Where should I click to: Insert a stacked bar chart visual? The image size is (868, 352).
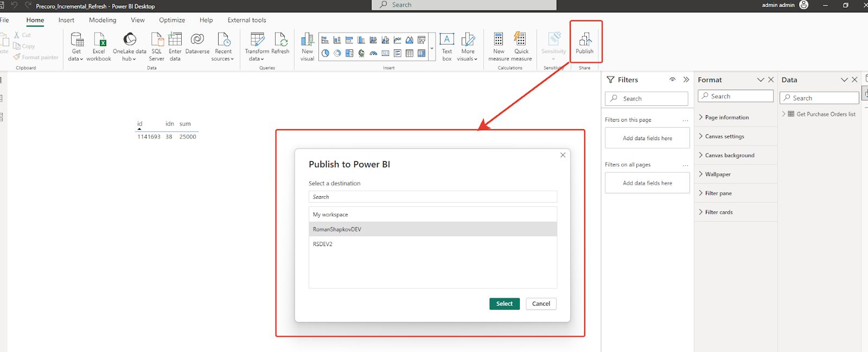tap(325, 40)
